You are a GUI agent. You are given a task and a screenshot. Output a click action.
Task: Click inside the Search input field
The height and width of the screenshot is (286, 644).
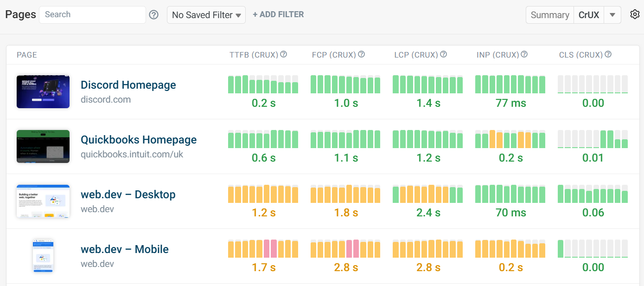click(x=92, y=14)
